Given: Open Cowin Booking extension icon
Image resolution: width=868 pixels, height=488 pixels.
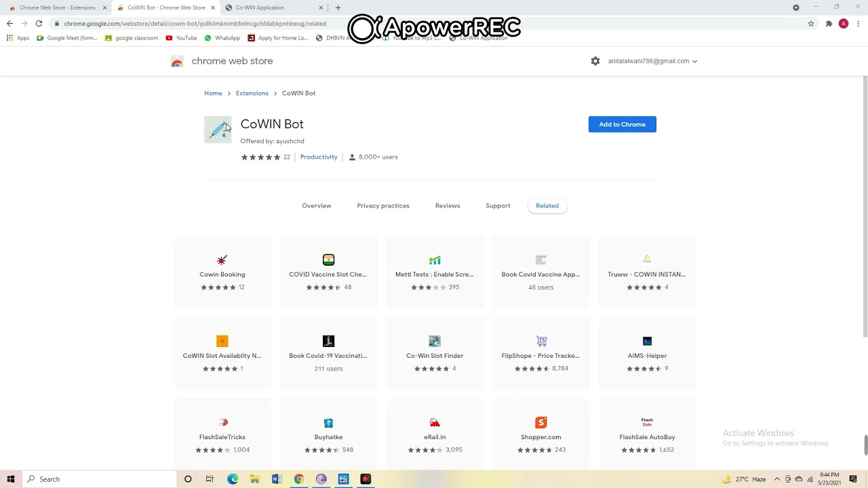Looking at the screenshot, I should [x=222, y=260].
